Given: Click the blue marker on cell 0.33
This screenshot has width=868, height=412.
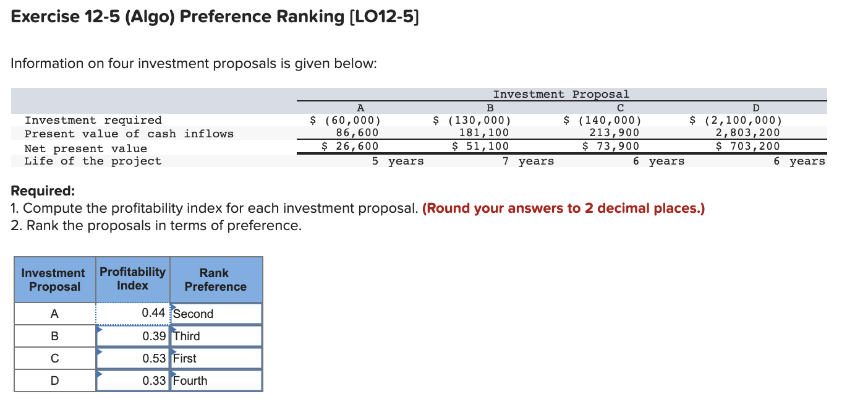Looking at the screenshot, I should (99, 374).
